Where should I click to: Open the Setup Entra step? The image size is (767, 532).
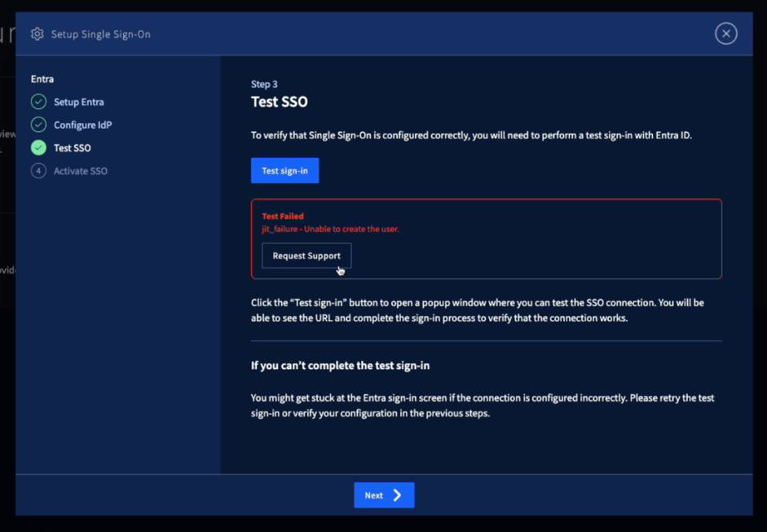point(79,102)
